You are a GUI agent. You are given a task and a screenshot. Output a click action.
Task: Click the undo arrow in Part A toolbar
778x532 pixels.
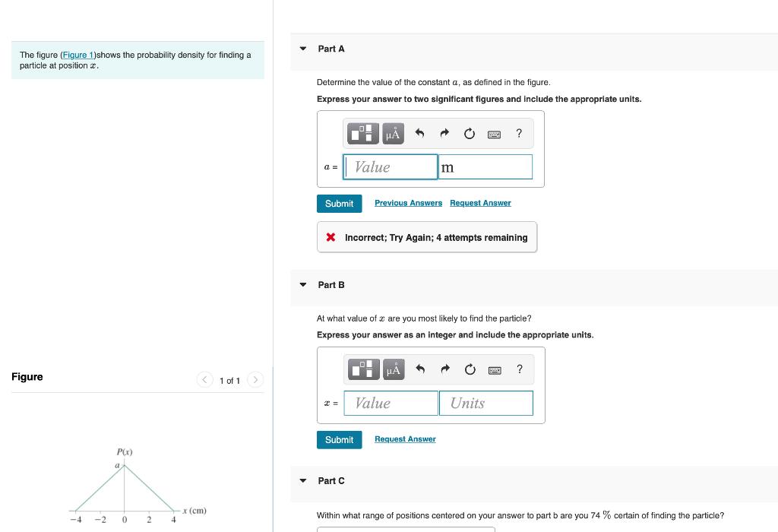pos(419,133)
